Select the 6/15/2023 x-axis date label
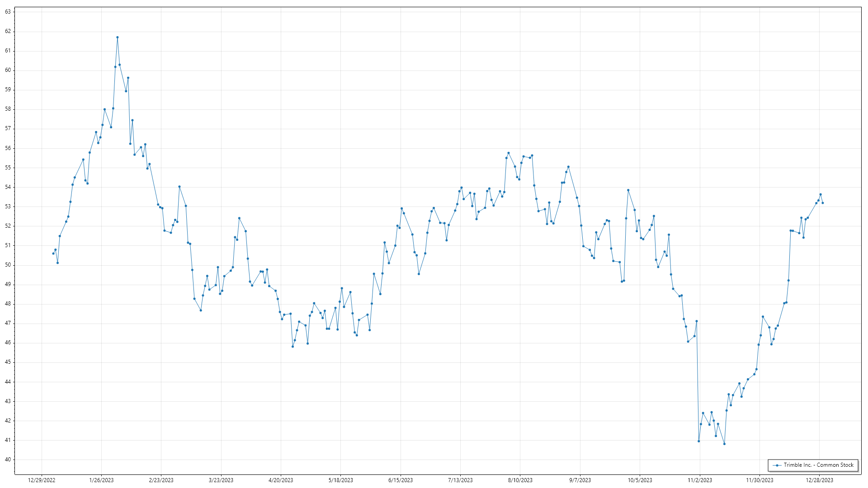Image resolution: width=868 pixels, height=488 pixels. (401, 480)
